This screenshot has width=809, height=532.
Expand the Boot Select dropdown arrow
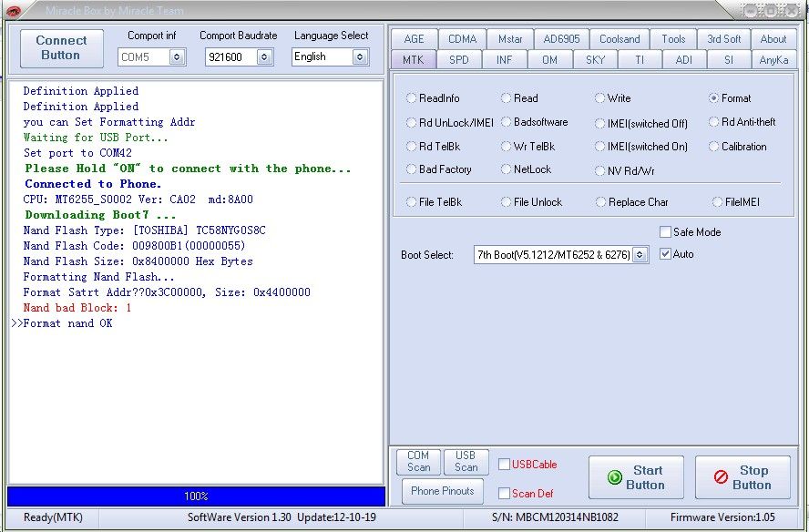point(640,254)
